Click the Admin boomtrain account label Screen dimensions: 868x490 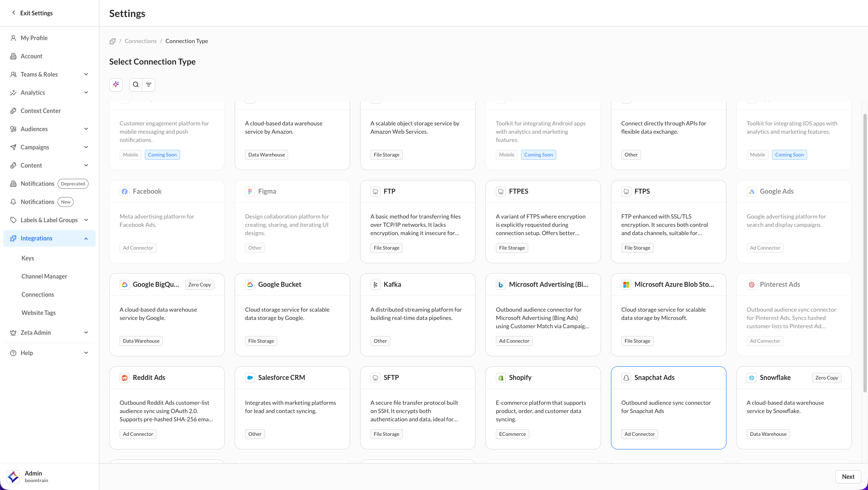pyautogui.click(x=36, y=476)
